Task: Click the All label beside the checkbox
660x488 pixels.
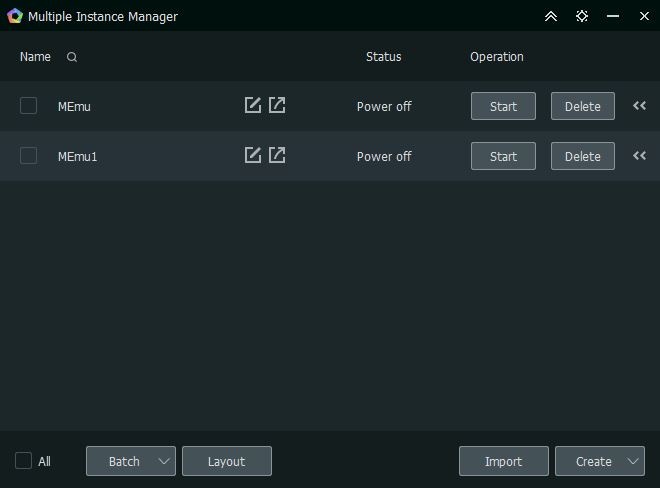Action: [x=44, y=461]
